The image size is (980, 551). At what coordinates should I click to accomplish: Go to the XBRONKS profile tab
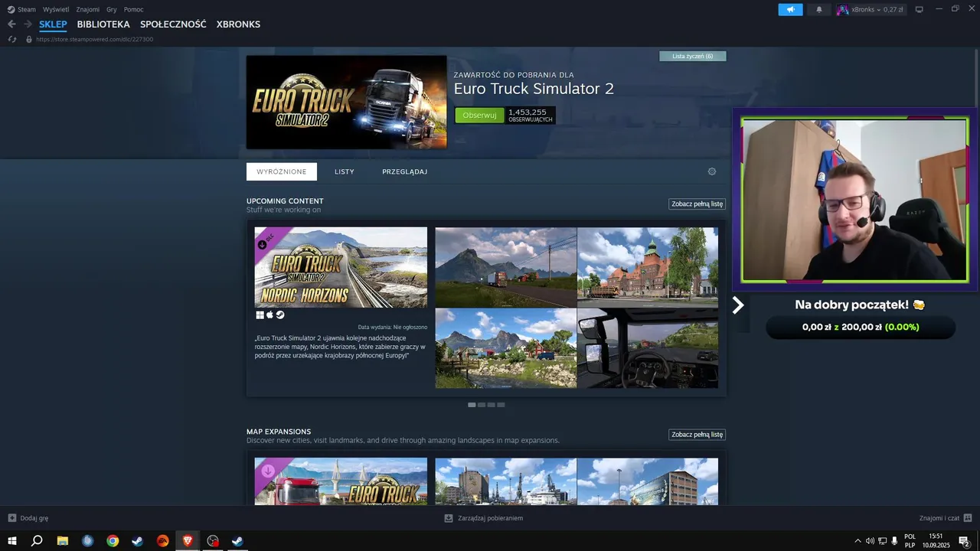(238, 24)
